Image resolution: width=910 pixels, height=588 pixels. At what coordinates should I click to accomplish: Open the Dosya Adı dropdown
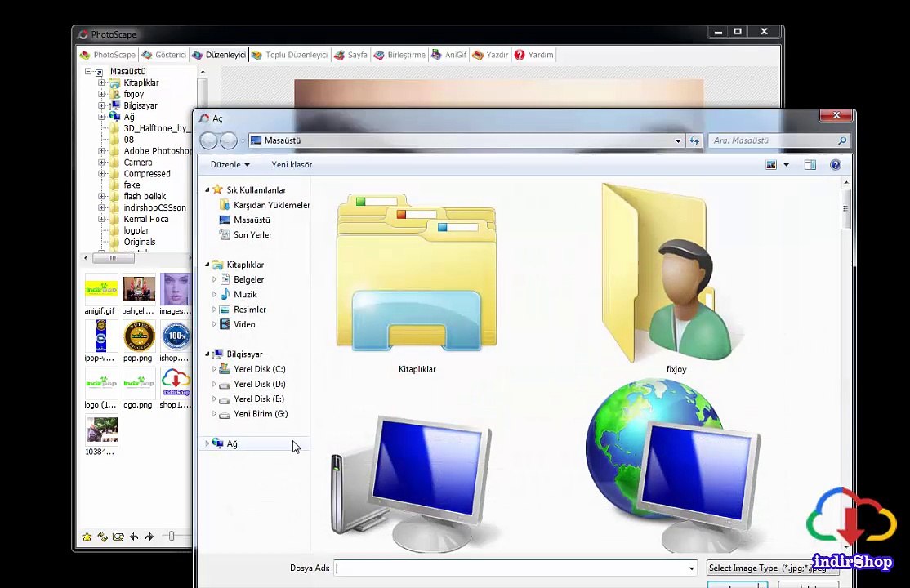click(691, 568)
